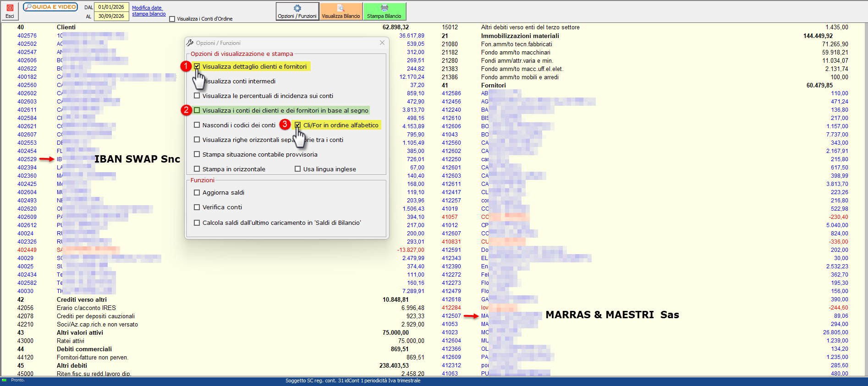Click Ratei attivi account row

point(71,341)
